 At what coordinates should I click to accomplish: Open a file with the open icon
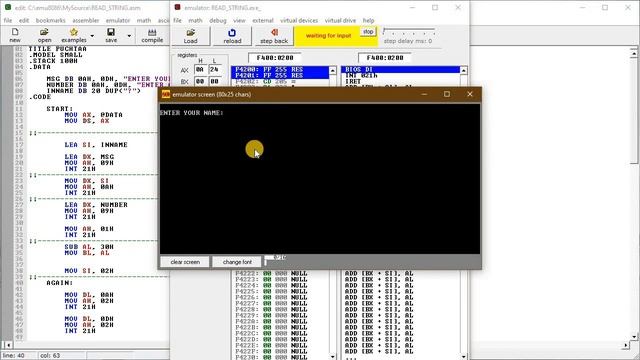(x=44, y=35)
